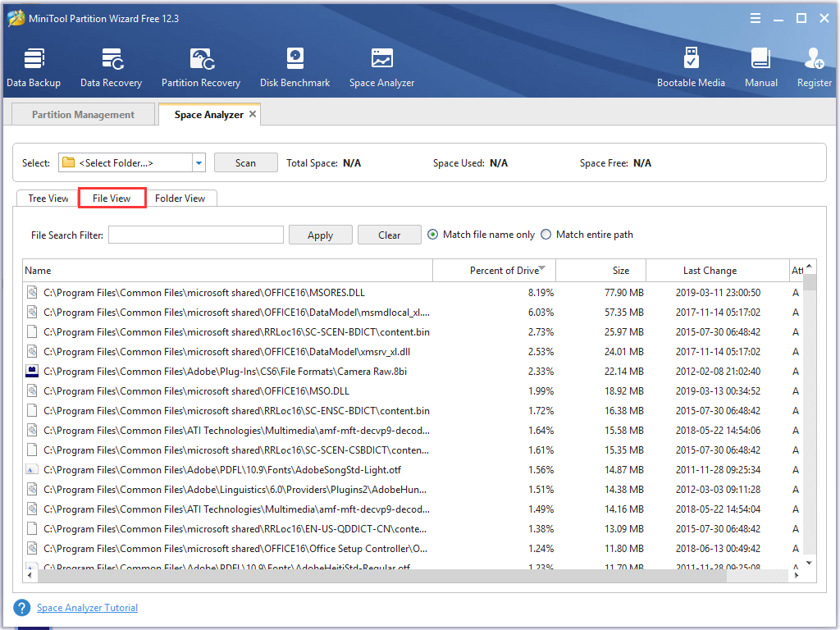Clear the file search filter
The image size is (840, 630).
click(x=390, y=235)
